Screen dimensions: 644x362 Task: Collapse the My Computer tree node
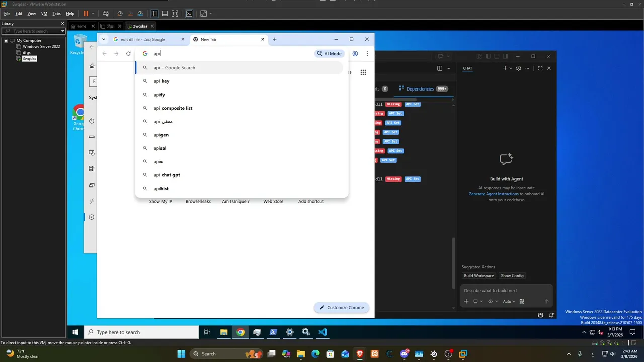pyautogui.click(x=6, y=41)
